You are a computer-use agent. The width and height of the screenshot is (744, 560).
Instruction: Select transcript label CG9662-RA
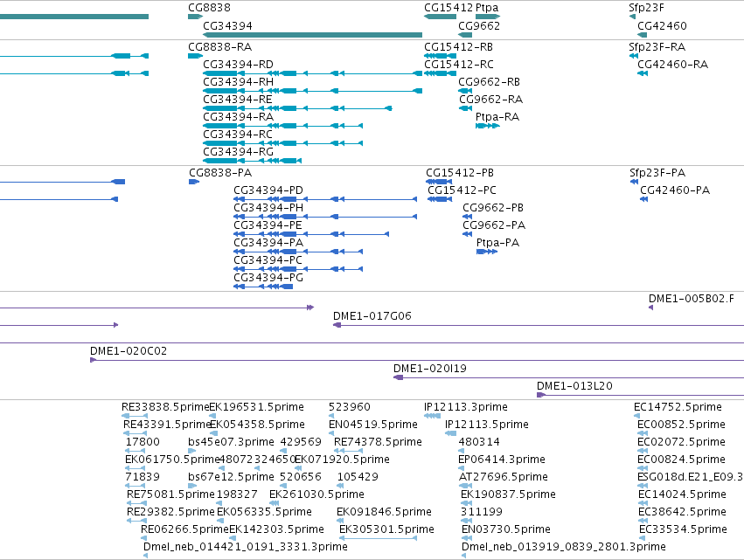point(490,99)
